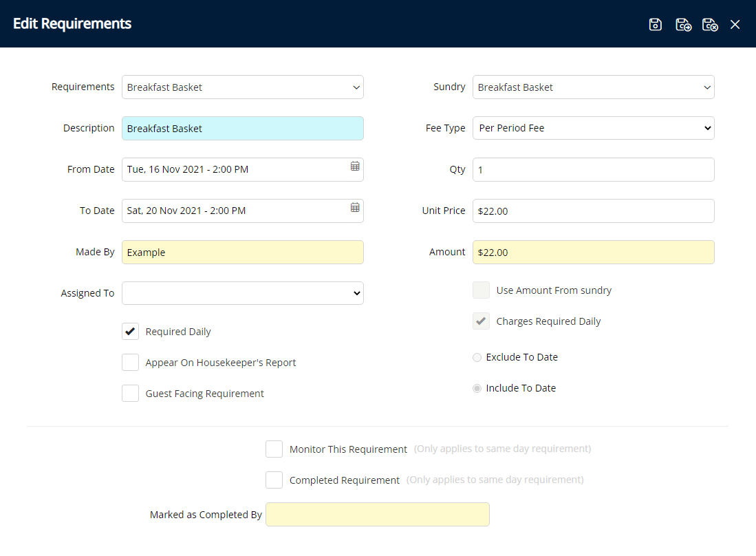Toggle Charges Required Daily checkbox
This screenshot has width=756, height=556.
click(481, 321)
